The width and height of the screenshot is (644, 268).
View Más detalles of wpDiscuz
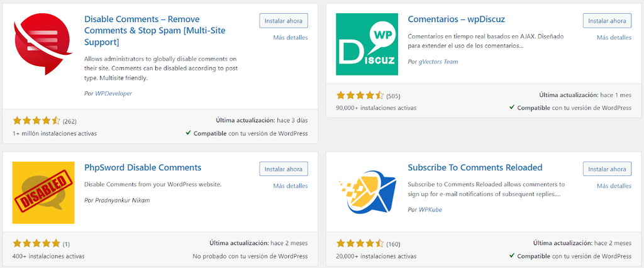point(614,38)
